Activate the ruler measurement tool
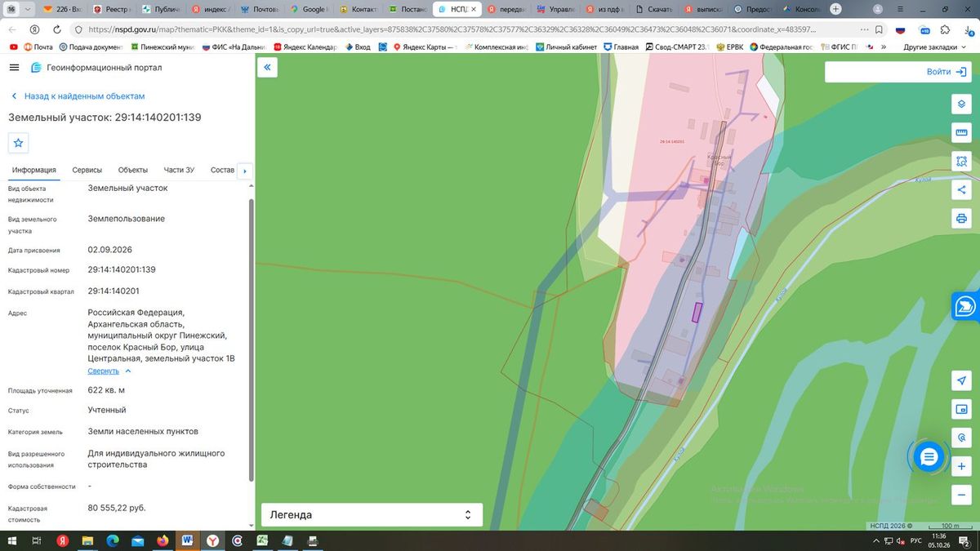 [x=961, y=133]
